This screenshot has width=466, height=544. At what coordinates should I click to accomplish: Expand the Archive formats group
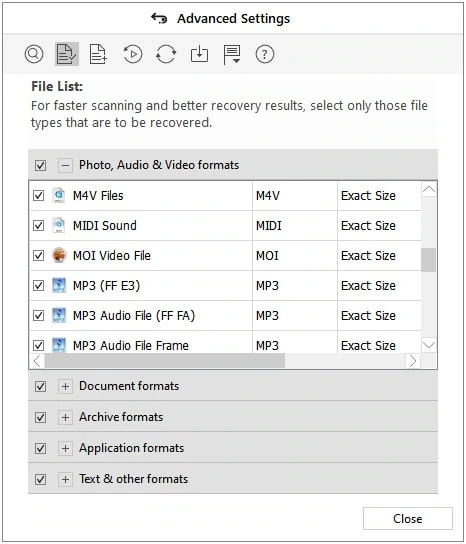pos(65,417)
